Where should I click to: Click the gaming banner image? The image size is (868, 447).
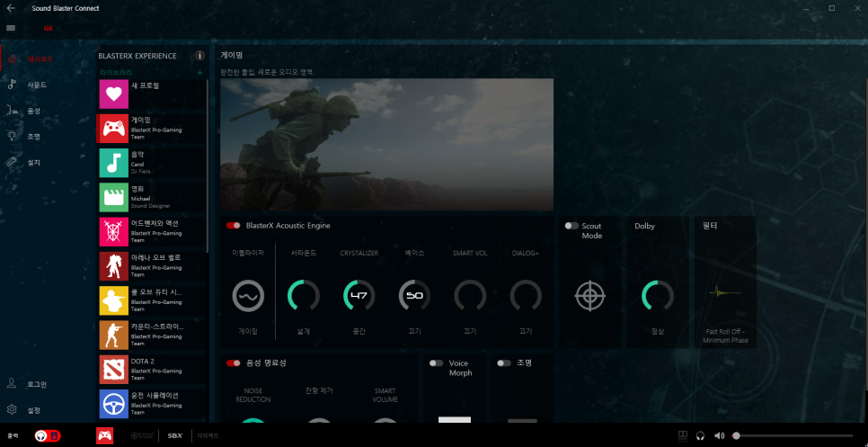(x=387, y=145)
